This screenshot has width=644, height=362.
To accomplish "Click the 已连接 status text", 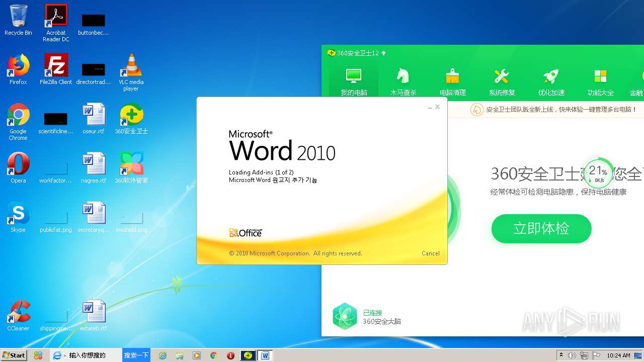I will tap(372, 313).
